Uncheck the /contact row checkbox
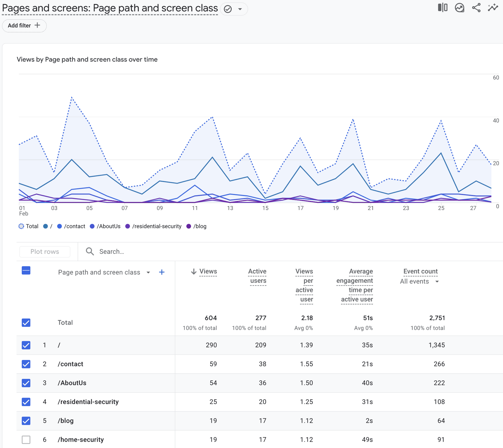Viewport: 503px width, 448px height. point(26,364)
